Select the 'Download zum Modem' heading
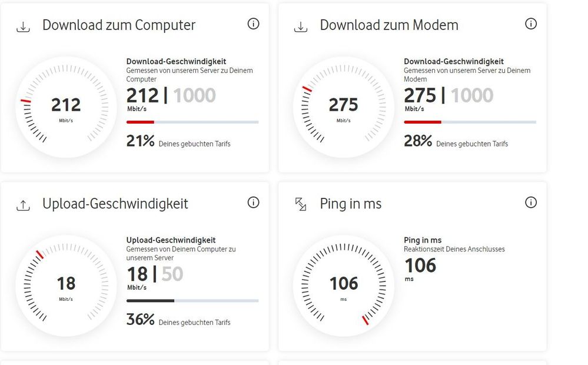This screenshot has height=365, width=588. pyautogui.click(x=388, y=25)
